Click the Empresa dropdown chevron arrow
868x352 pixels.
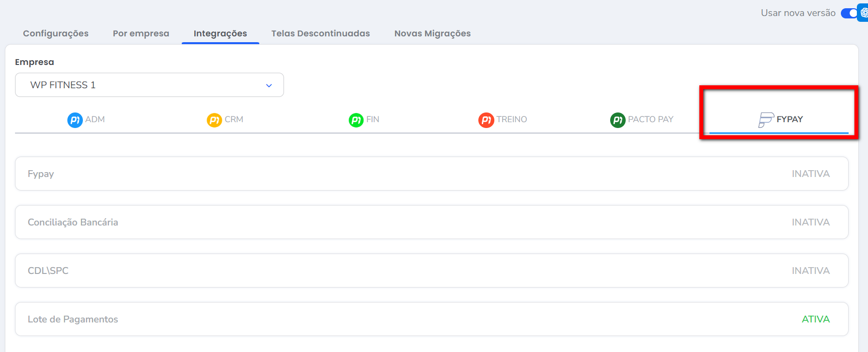tap(269, 85)
